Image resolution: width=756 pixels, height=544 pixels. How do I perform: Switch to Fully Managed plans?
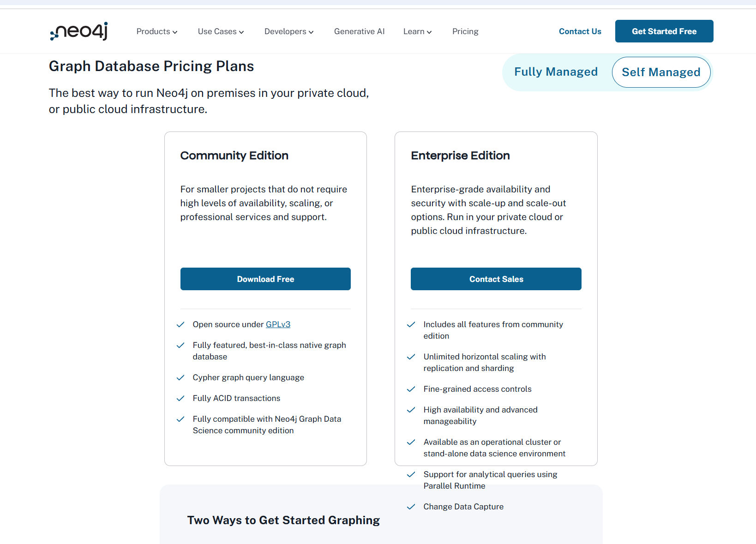click(x=556, y=72)
